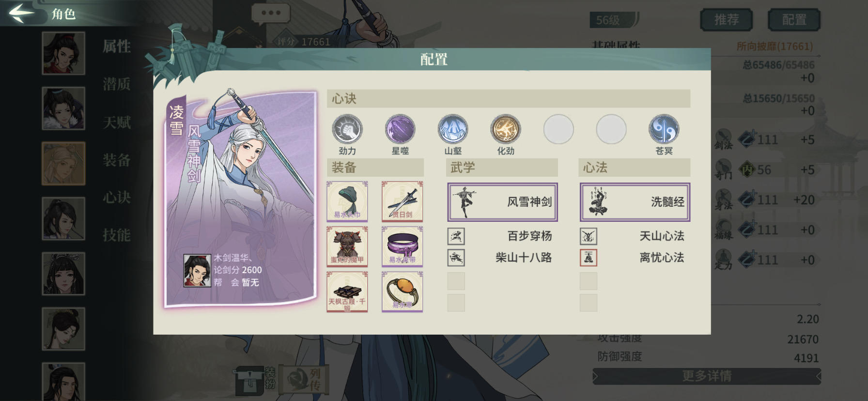Open the 易水腰带 belt equipment slot
Viewport: 868px width, 401px height.
(402, 247)
